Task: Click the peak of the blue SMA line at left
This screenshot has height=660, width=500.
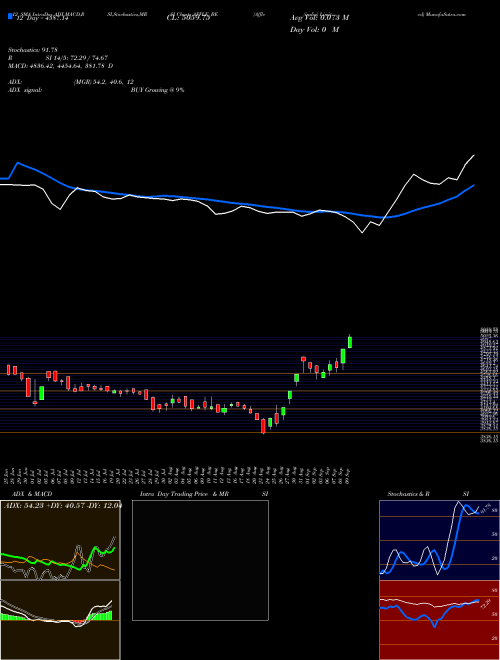Action: point(18,163)
